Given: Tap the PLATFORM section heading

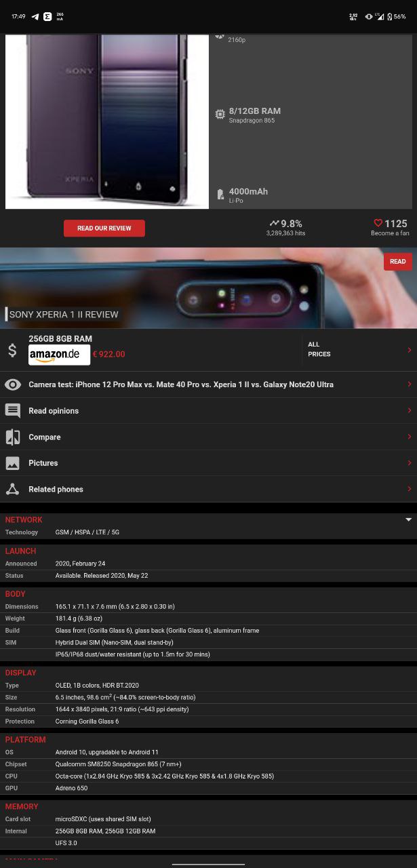Looking at the screenshot, I should coord(26,740).
